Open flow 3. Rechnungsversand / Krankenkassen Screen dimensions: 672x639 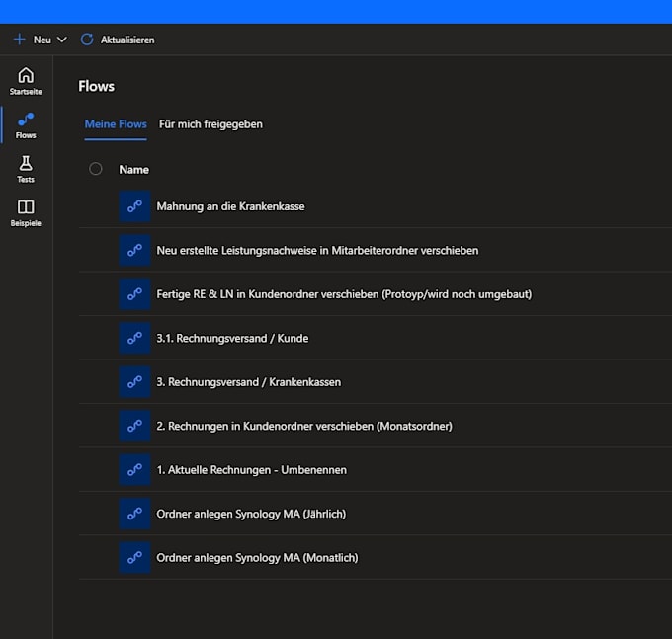click(249, 382)
